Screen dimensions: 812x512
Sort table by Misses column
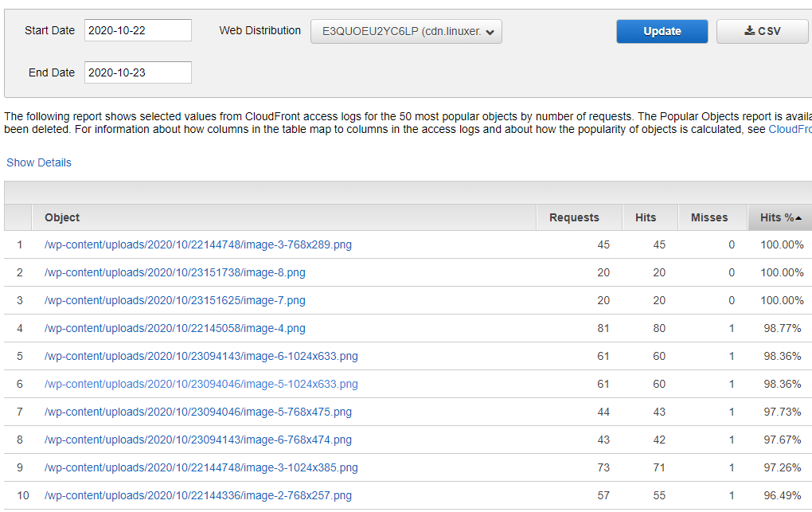pos(709,217)
